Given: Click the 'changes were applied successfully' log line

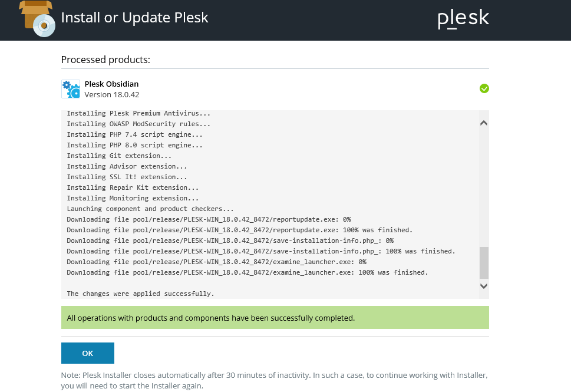Looking at the screenshot, I should pos(141,294).
